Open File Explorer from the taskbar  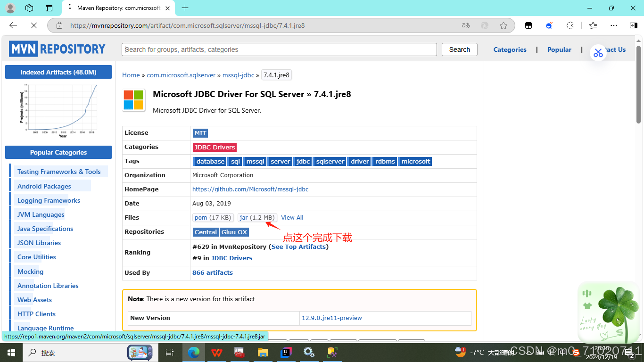pyautogui.click(x=263, y=352)
